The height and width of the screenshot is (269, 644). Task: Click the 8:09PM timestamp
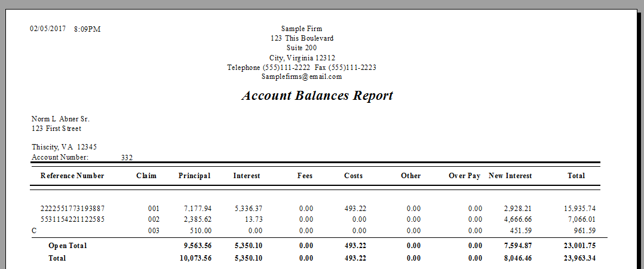pos(87,29)
